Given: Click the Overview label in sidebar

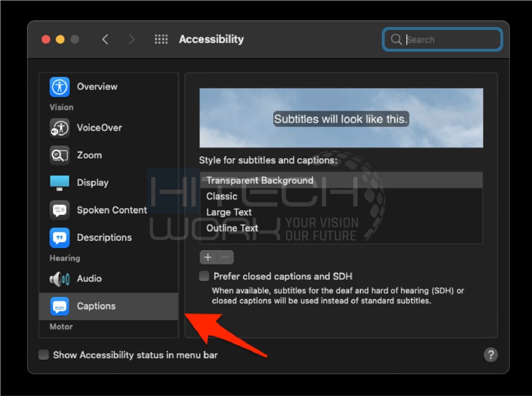Looking at the screenshot, I should [97, 87].
